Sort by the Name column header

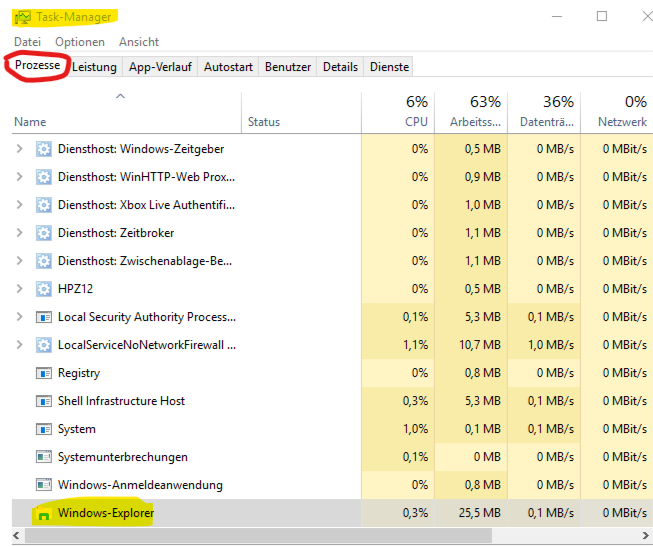pos(127,112)
